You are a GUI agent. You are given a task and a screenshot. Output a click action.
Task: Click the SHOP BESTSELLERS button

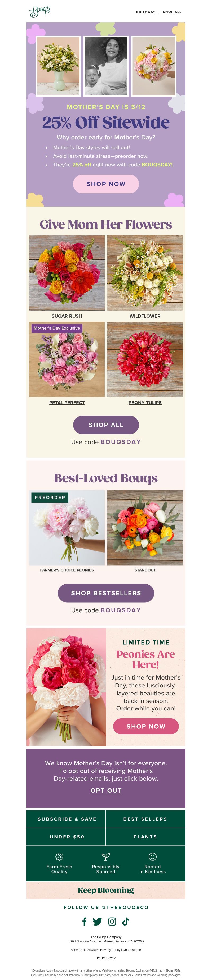pos(106,593)
